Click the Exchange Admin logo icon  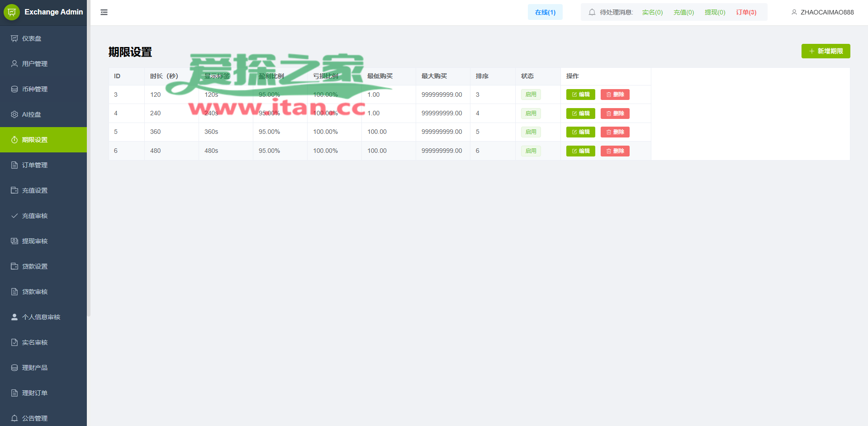tap(12, 12)
